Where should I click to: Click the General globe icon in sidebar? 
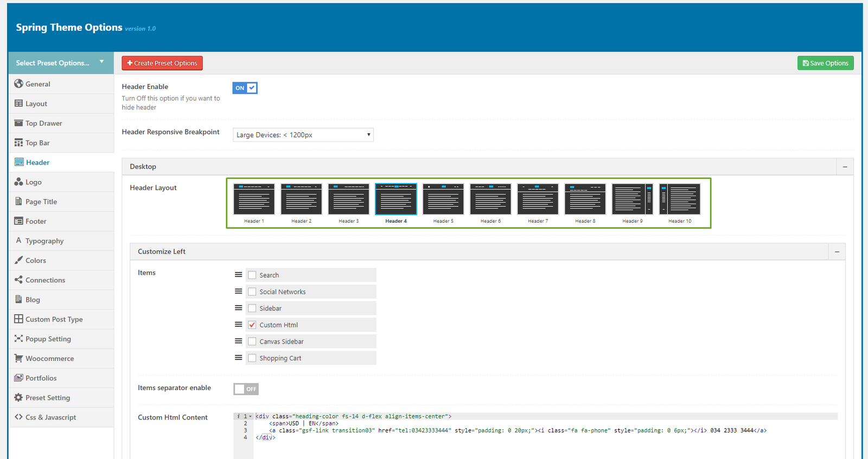[x=18, y=83]
